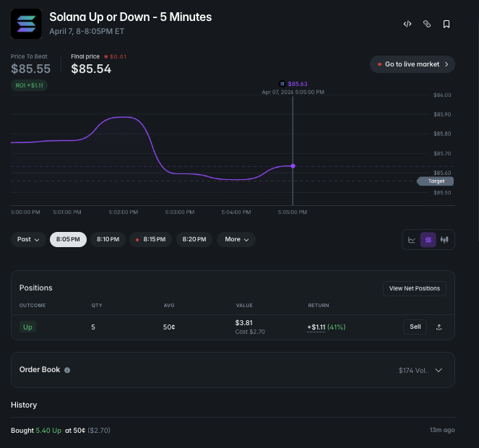Switch to the line chart view
This screenshot has width=479, height=448.
(412, 240)
